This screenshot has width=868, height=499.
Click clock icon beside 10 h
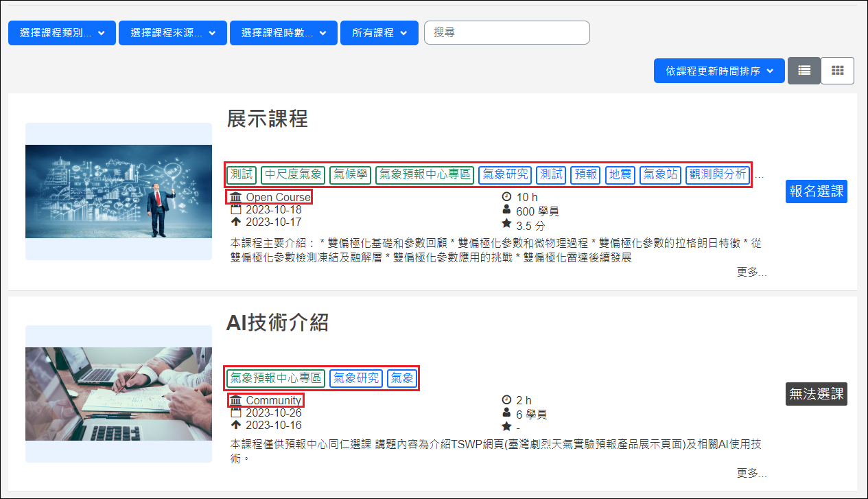click(507, 197)
